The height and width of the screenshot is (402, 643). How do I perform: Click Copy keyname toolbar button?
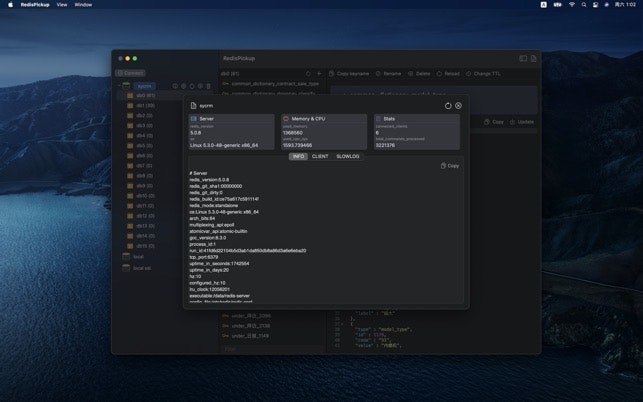[349, 74]
